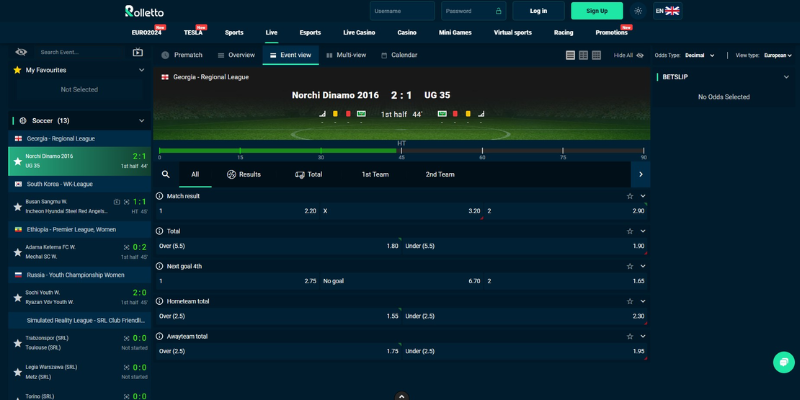The height and width of the screenshot is (400, 800).
Task: Click the eye icon beside Search Event
Action: (x=21, y=52)
